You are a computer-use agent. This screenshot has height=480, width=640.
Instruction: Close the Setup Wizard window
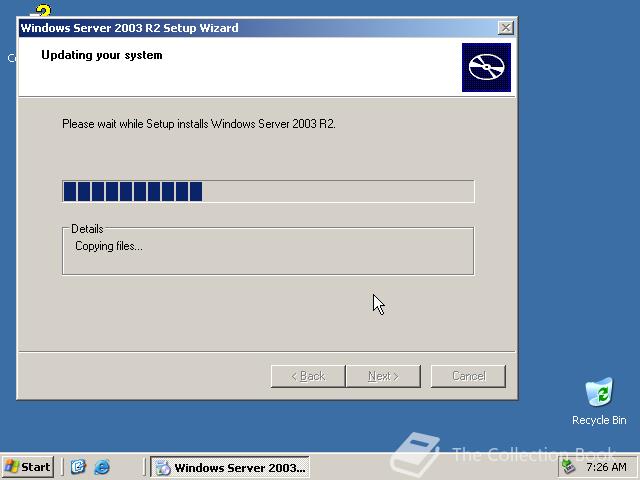coord(506,28)
